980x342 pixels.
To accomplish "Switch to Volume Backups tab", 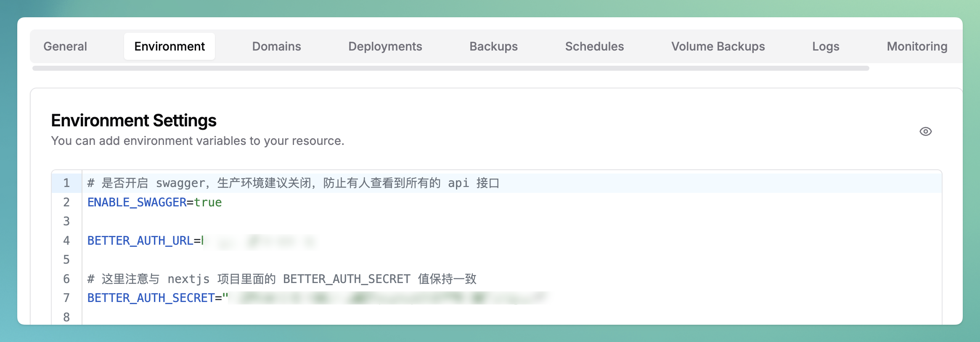I will tap(718, 46).
